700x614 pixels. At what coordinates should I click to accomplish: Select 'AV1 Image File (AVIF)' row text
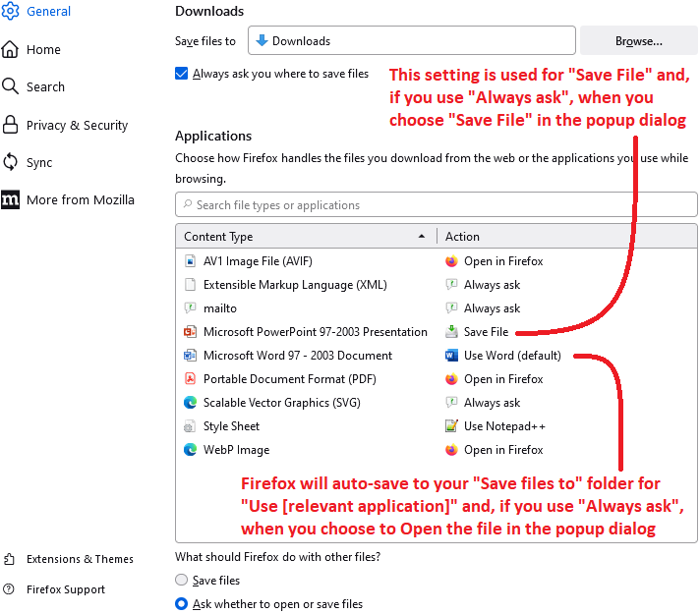pos(258,261)
